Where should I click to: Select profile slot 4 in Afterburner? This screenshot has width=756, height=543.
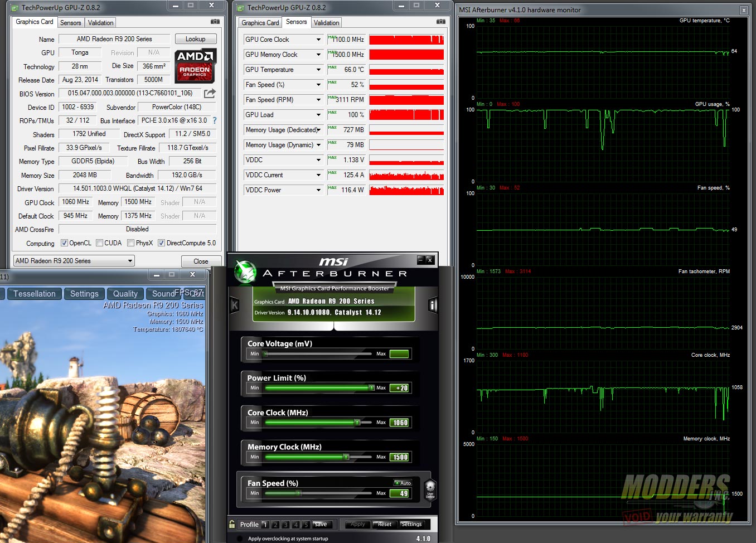(295, 525)
